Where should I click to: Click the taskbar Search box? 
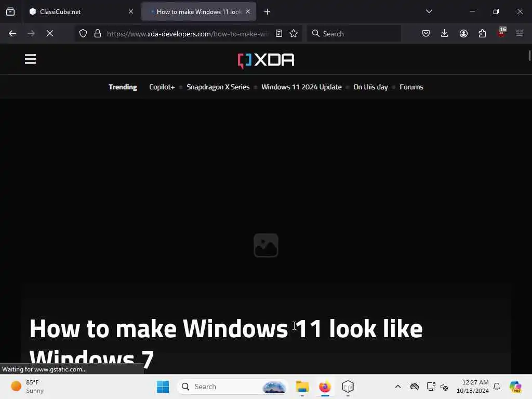[x=232, y=387]
